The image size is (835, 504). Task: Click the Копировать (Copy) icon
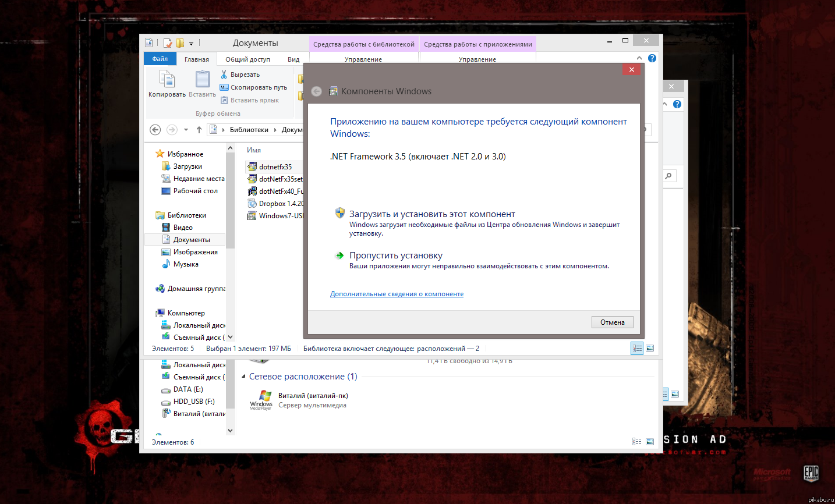[x=166, y=79]
